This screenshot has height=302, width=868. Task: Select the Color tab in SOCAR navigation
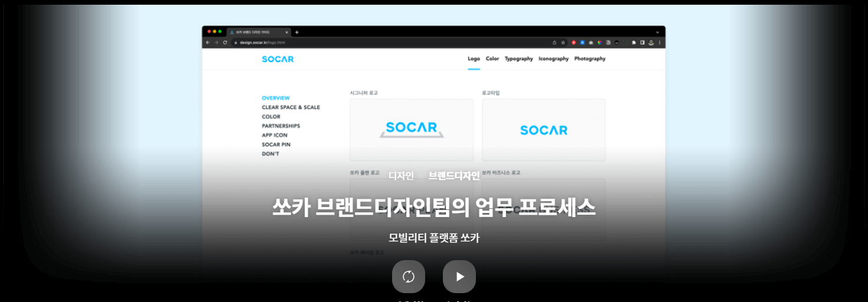click(x=492, y=58)
